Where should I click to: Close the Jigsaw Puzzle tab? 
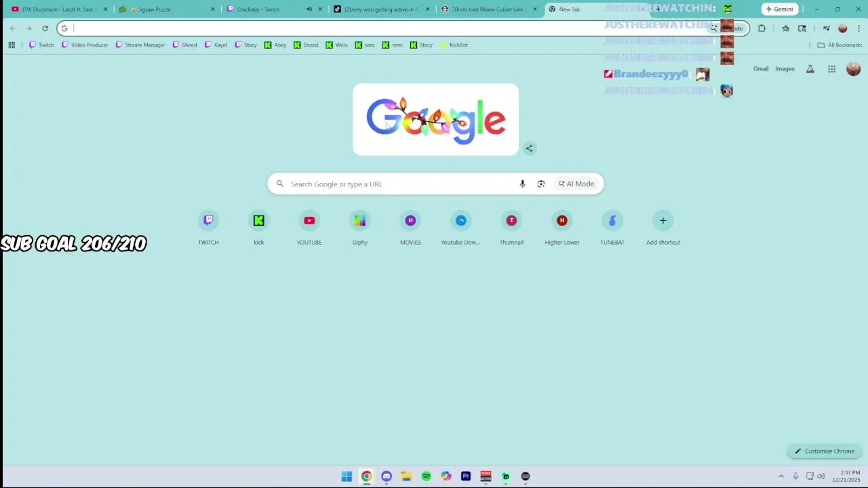pos(213,9)
